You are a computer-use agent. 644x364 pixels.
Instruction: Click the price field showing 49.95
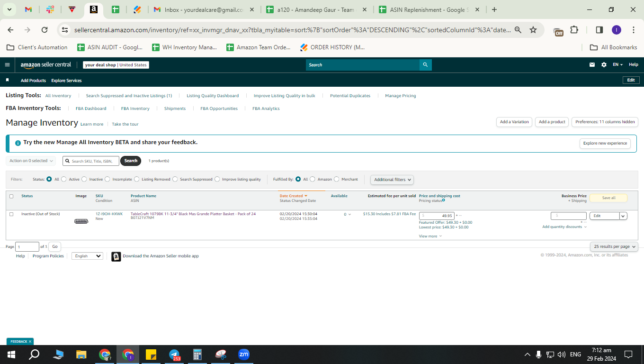click(x=437, y=216)
